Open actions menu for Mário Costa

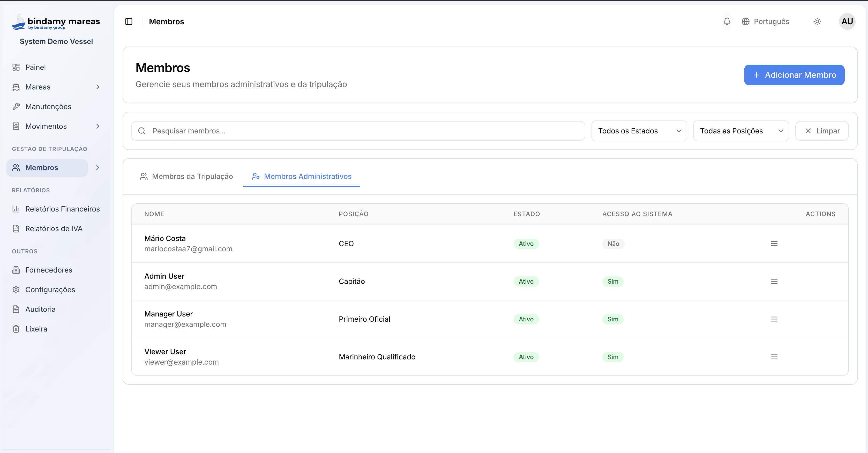pos(774,244)
